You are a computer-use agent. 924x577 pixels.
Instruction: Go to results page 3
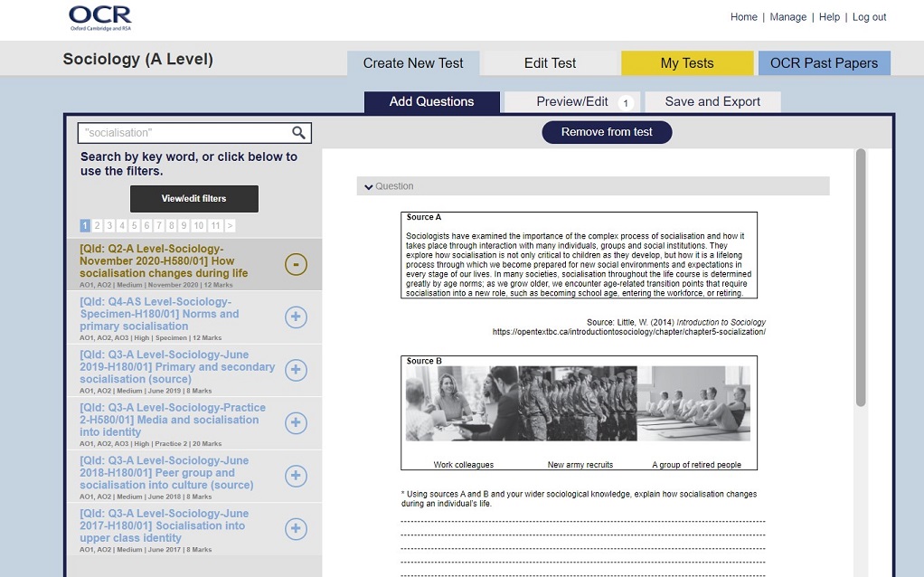tap(109, 225)
